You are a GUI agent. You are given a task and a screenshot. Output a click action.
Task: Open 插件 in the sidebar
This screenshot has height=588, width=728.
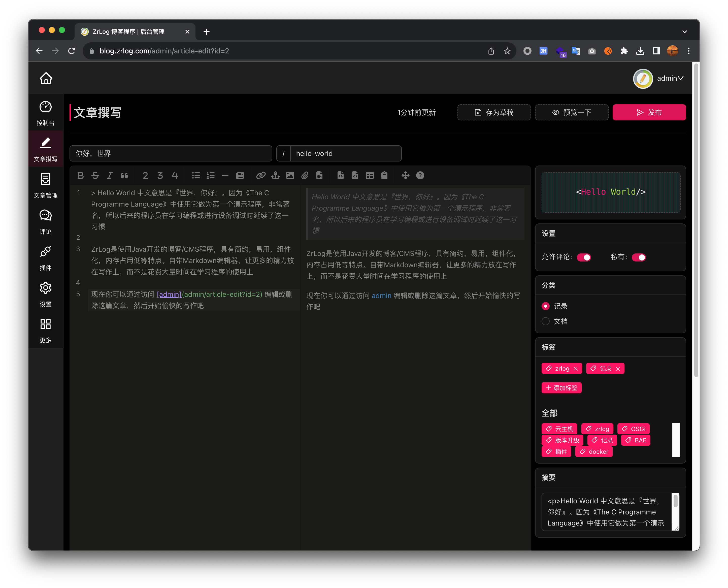point(46,258)
